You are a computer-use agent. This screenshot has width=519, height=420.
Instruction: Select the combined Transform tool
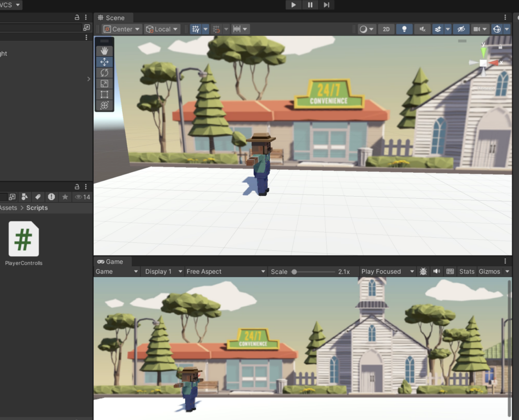[x=104, y=105]
